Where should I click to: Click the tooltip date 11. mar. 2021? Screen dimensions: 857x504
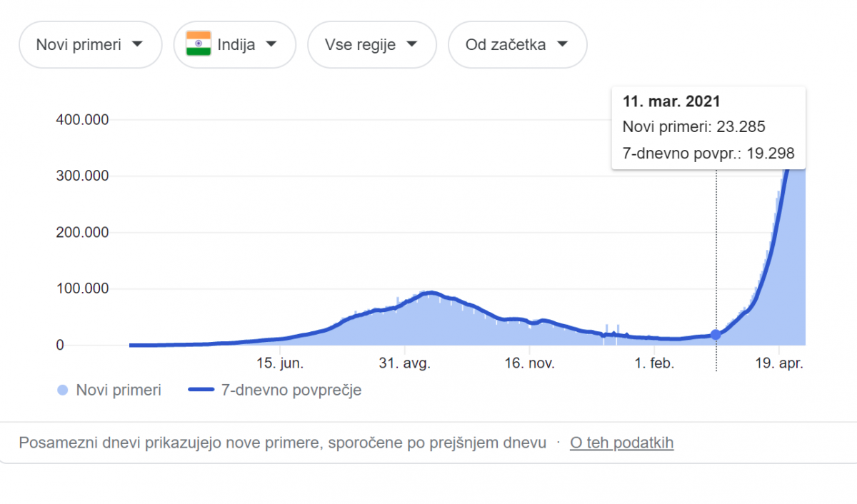[671, 102]
